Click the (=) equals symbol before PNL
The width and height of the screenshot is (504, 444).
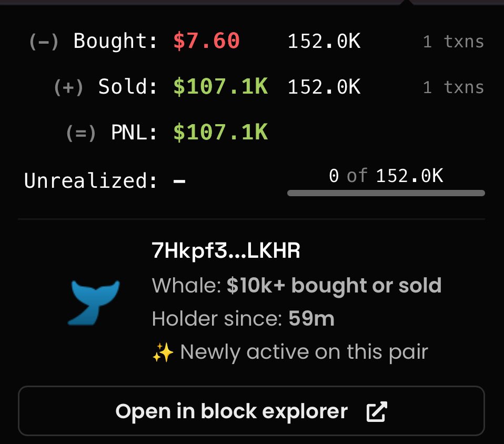point(81,133)
